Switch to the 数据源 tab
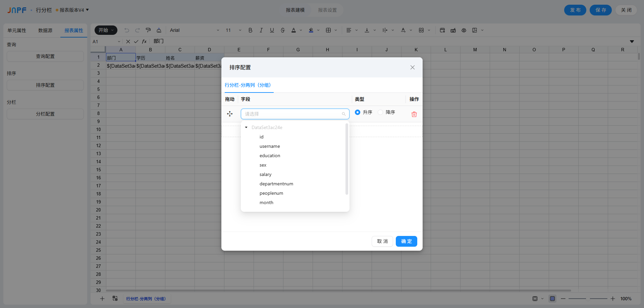 45,30
